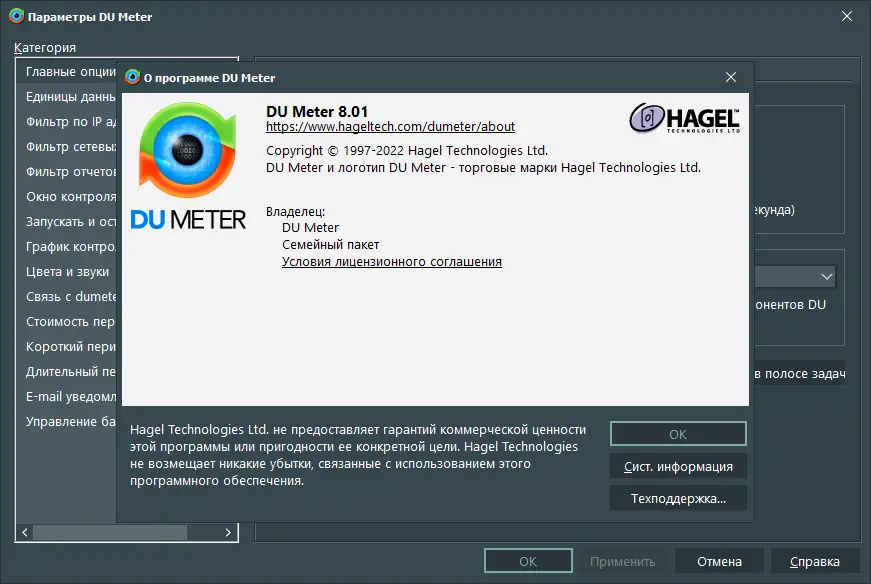Select Цвета и звуки category
Screen dimensions: 871x584
click(x=67, y=272)
